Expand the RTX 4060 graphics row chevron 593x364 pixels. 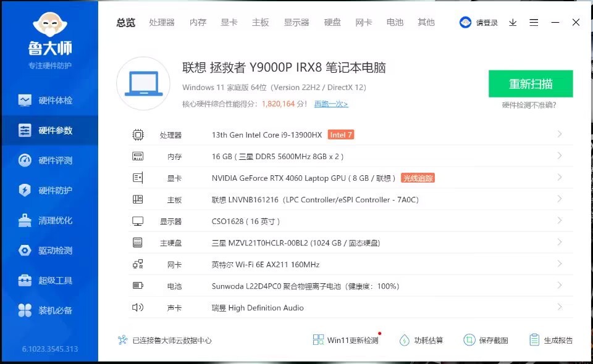[x=560, y=177]
